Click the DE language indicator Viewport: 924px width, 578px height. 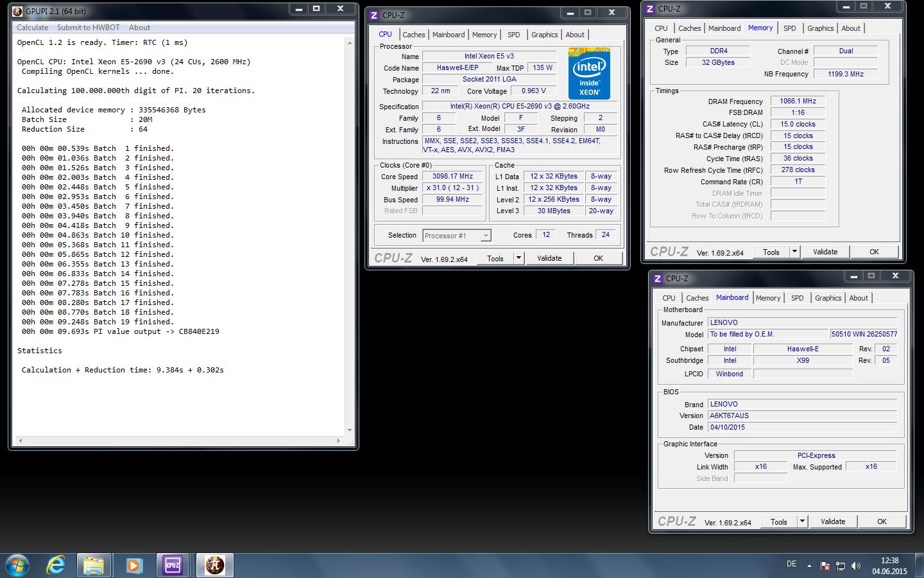click(791, 564)
